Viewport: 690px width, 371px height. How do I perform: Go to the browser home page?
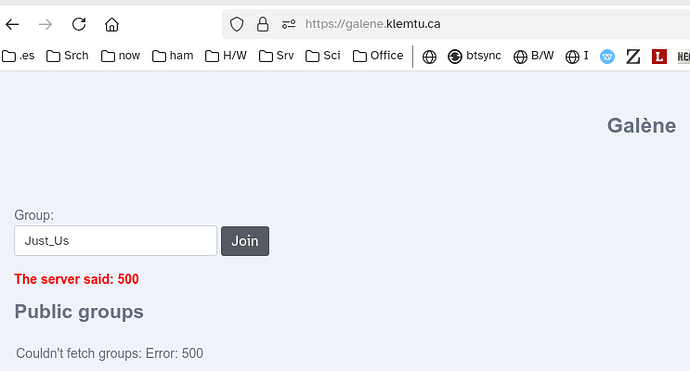click(x=112, y=24)
